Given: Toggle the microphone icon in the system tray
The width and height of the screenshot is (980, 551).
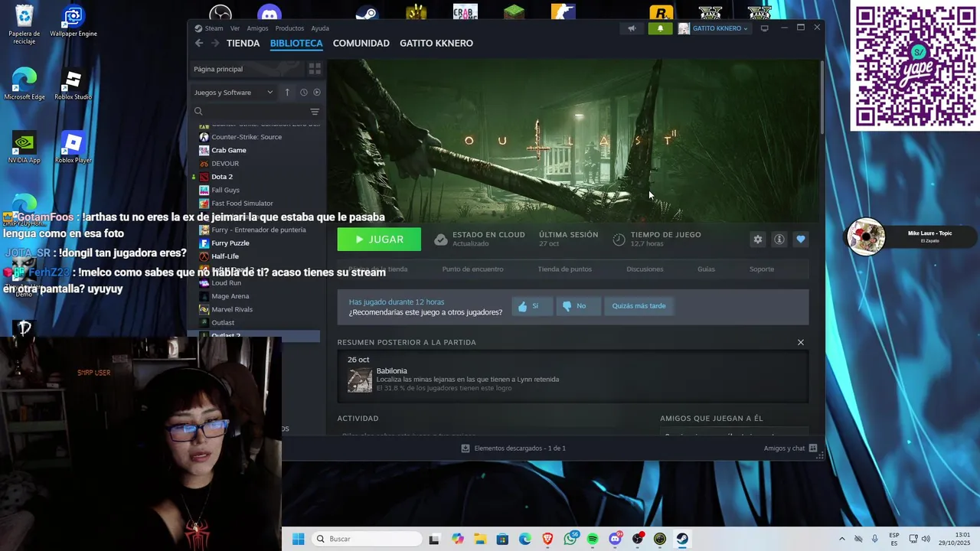Looking at the screenshot, I should 875,539.
